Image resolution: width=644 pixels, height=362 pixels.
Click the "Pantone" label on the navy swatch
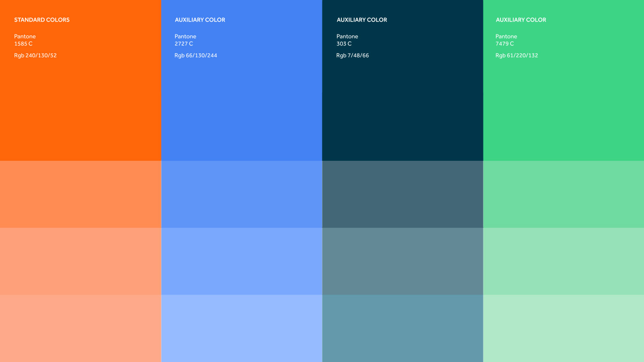[x=347, y=36]
